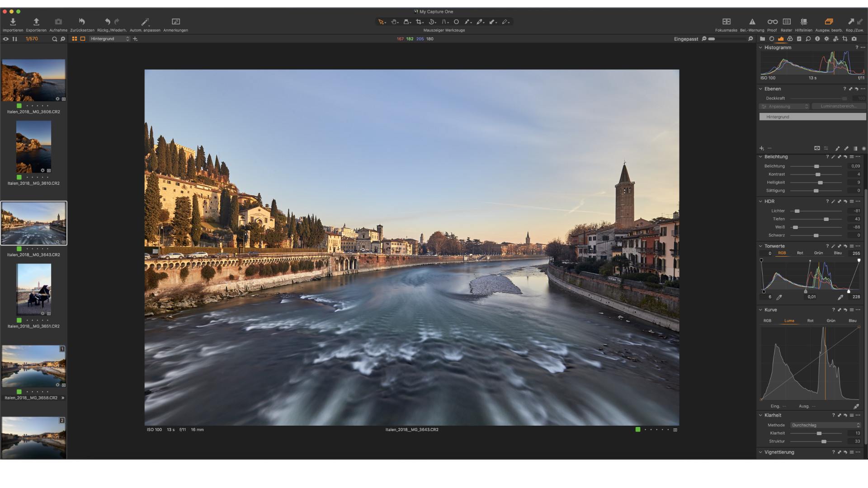868x488 pixels.
Task: Switch Kurve to the Rot tab
Action: 810,321
